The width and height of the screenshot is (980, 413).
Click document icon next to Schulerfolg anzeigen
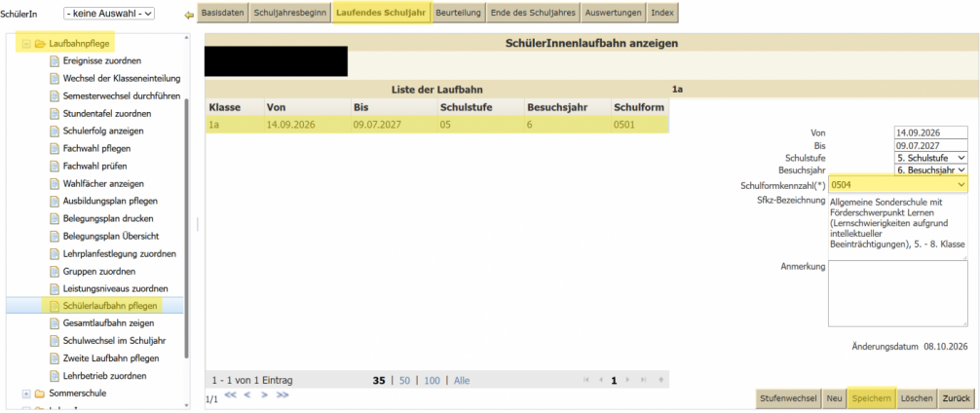(x=54, y=131)
